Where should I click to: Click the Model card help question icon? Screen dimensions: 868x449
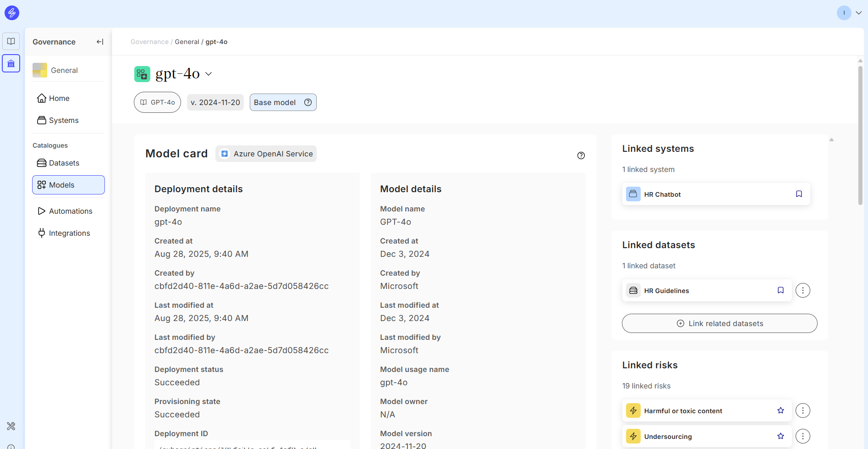tap(581, 155)
